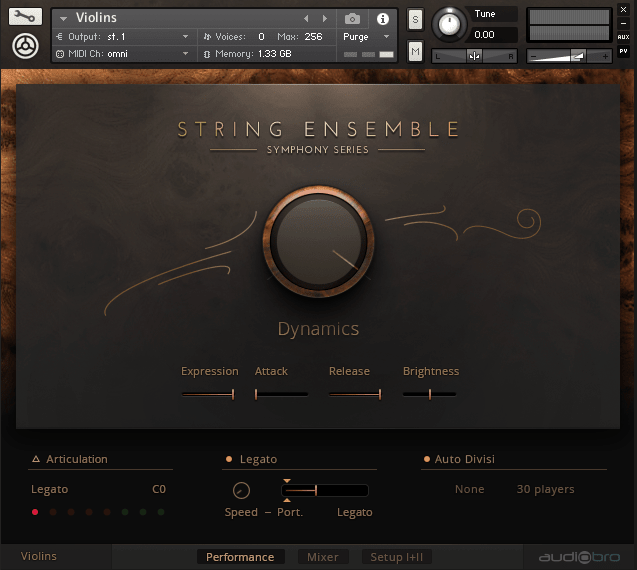Toggle the PV button

tap(623, 51)
